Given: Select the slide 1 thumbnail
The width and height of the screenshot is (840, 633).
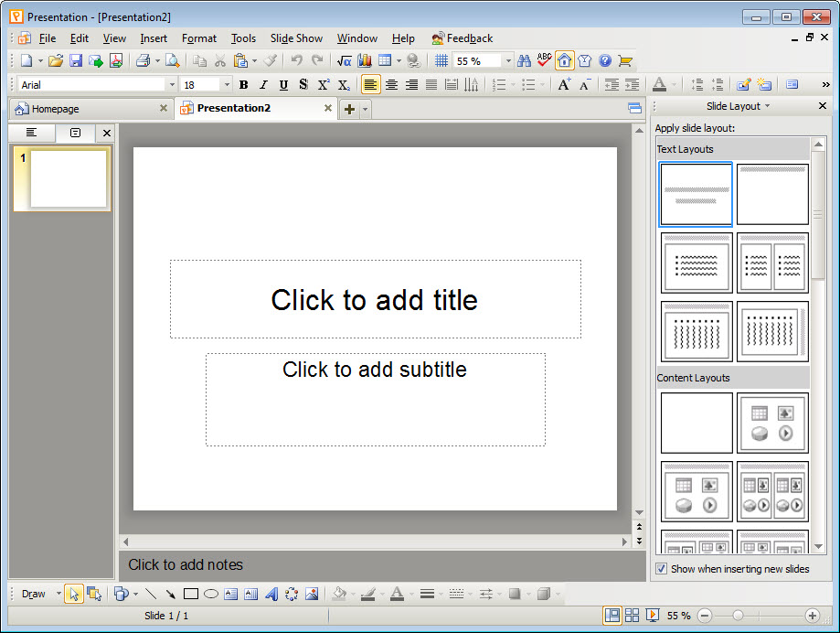Looking at the screenshot, I should (x=68, y=178).
